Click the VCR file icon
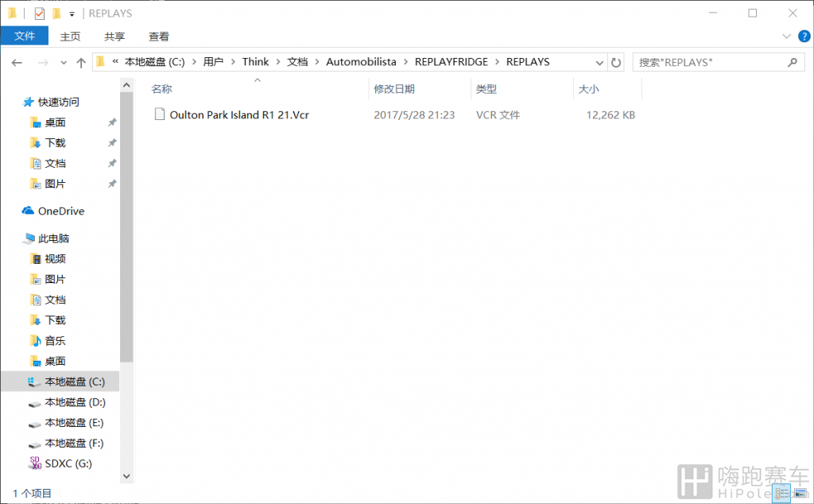The image size is (814, 504). [x=160, y=114]
